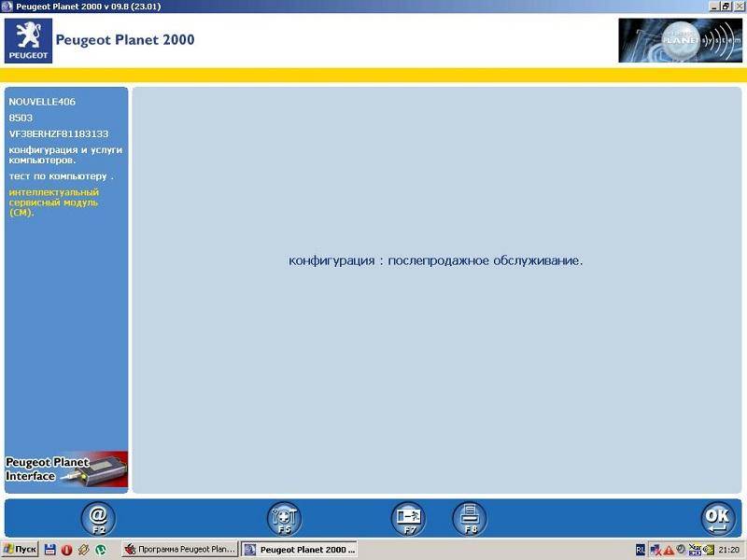747x560 pixels.
Task: Click the VIN VF38ERHZF81183133 entry
Action: coord(58,133)
